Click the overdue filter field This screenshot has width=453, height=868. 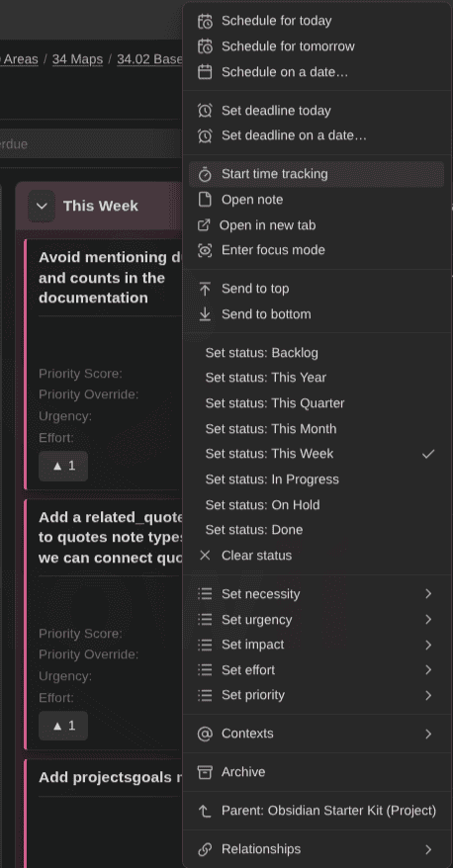tap(91, 144)
